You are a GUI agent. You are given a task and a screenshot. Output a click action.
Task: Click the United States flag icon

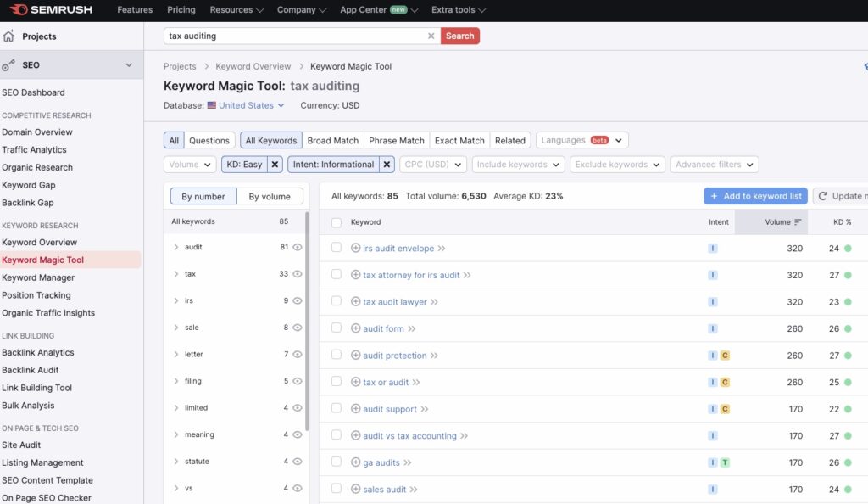[211, 105]
